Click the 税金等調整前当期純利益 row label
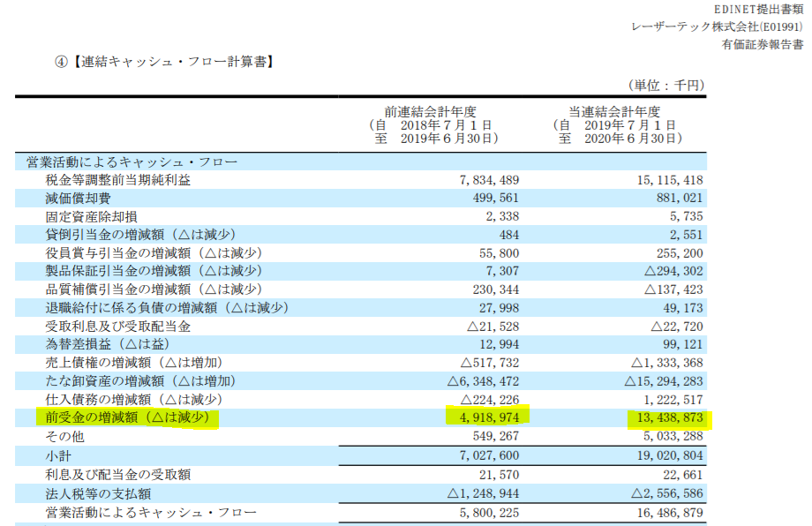Image resolution: width=812 pixels, height=526 pixels. pyautogui.click(x=117, y=180)
